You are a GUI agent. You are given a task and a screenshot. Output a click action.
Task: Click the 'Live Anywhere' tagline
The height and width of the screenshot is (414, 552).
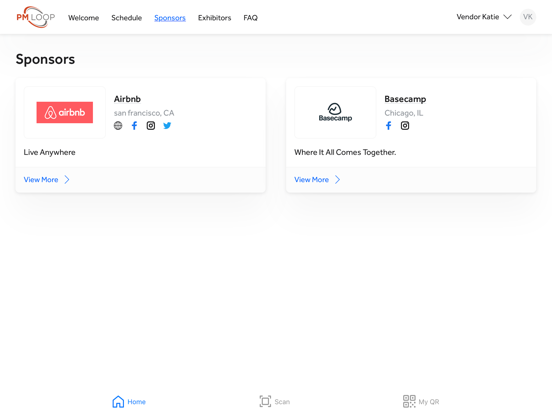[49, 152]
